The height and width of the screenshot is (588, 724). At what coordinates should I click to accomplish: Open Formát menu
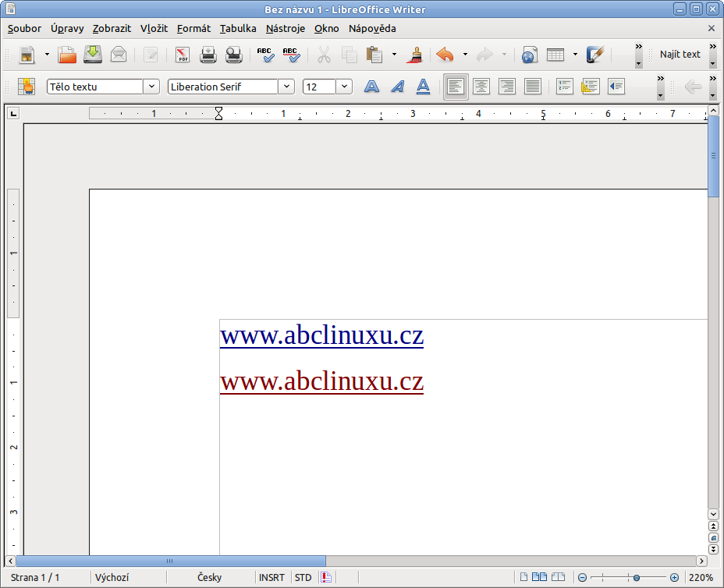point(194,29)
